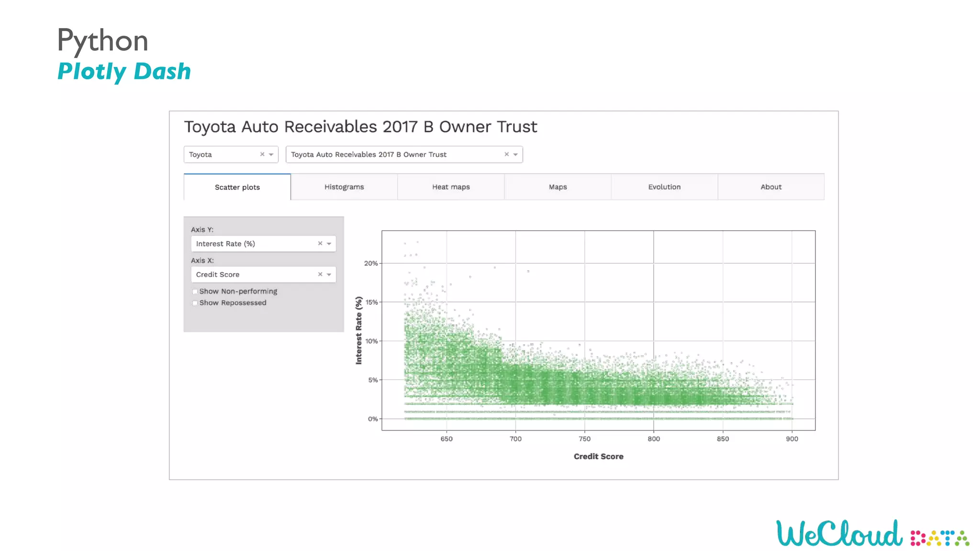Click the 650 x-axis tick label

(446, 439)
